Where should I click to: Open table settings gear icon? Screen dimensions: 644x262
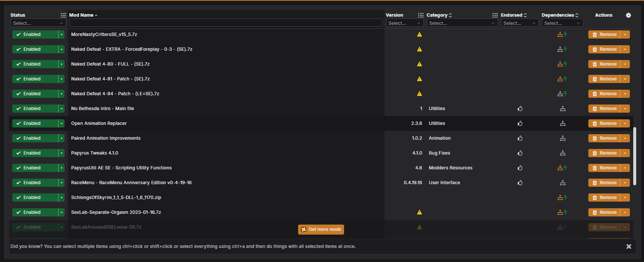pyautogui.click(x=628, y=15)
